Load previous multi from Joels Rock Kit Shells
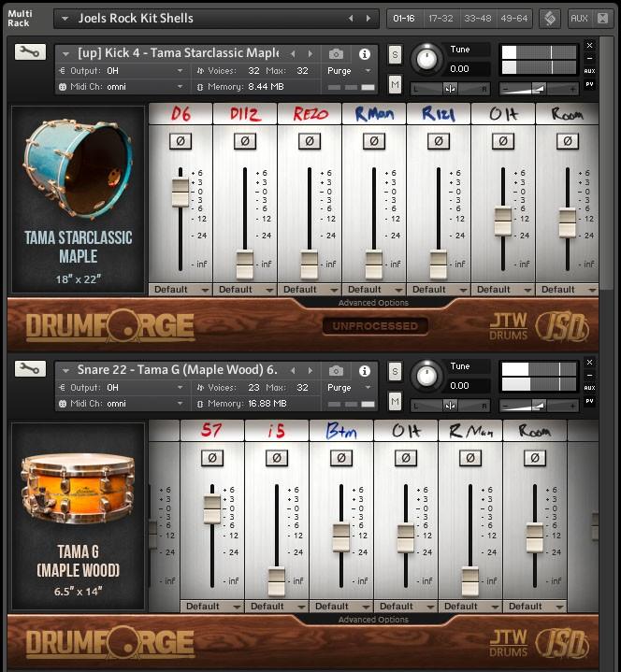 click(x=351, y=19)
